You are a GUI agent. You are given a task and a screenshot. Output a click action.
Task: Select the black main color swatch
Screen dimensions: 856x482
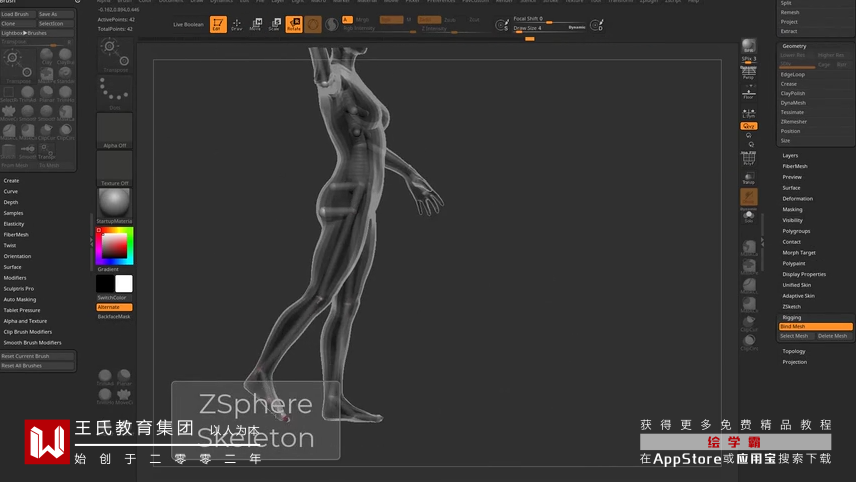pyautogui.click(x=105, y=284)
